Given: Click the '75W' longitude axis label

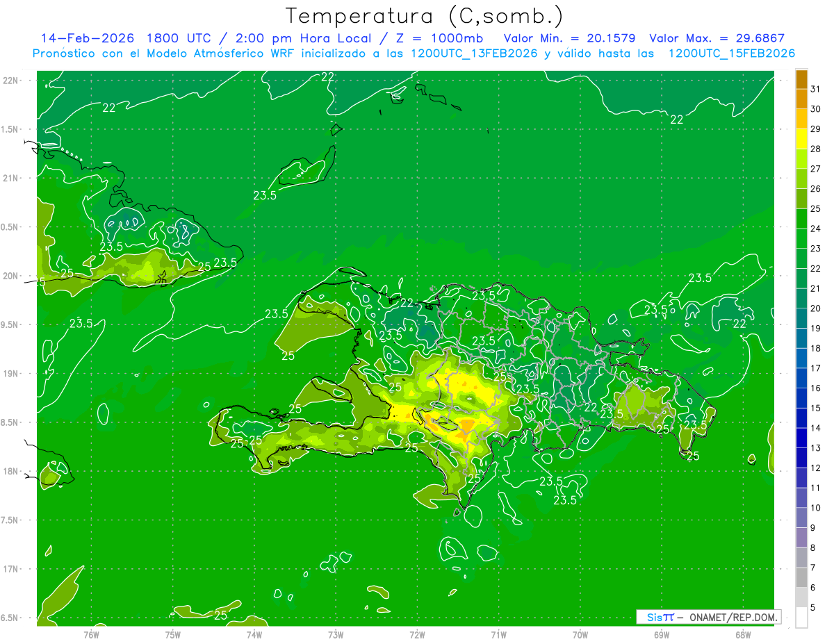Looking at the screenshot, I should click(172, 634).
